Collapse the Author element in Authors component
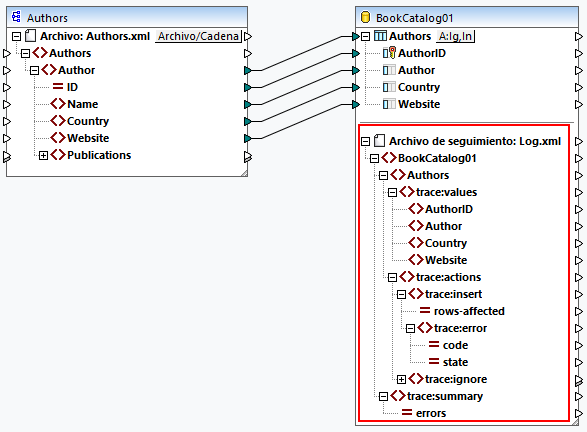Screen dimensions: 587x432 pyautogui.click(x=34, y=70)
